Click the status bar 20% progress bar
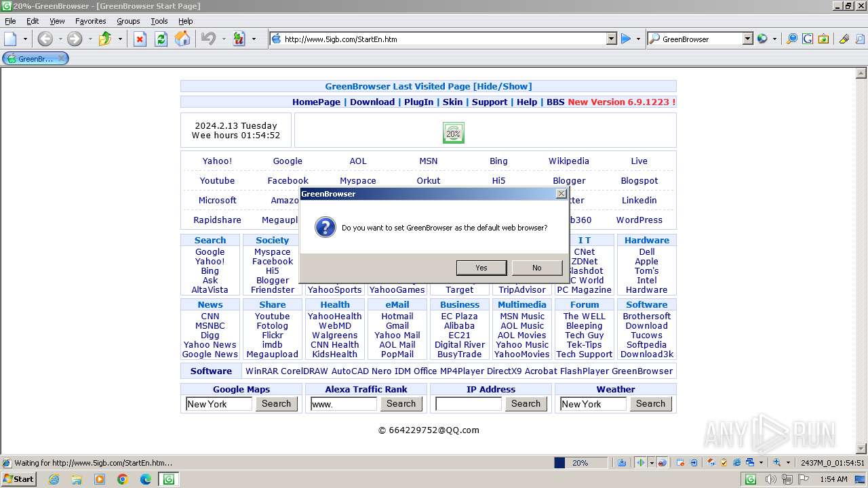This screenshot has height=488, width=868. click(580, 463)
